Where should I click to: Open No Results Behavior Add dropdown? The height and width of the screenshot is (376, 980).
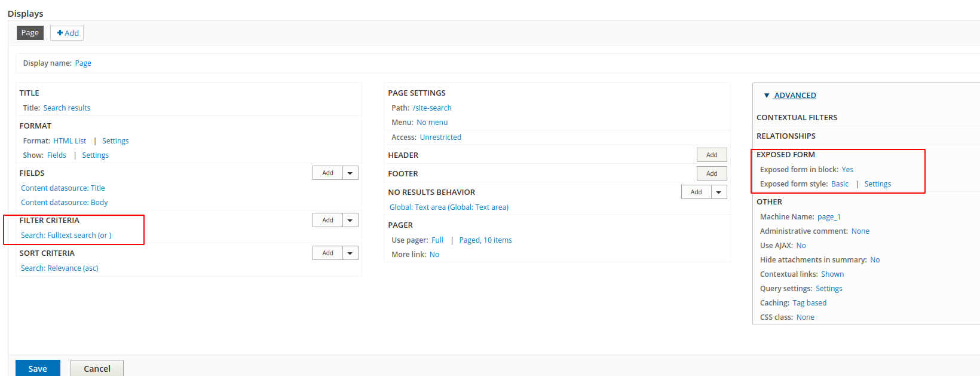click(719, 192)
